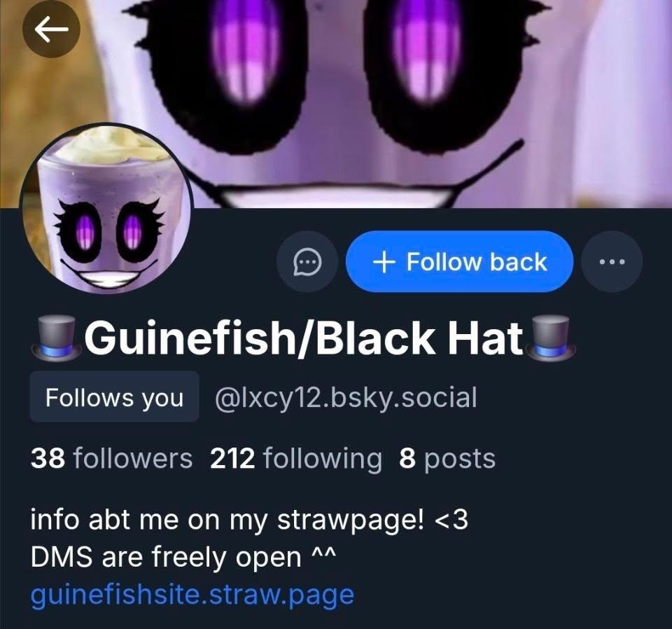The image size is (672, 629).
Task: Click the top hat emoji before Guinefish
Action: pyautogui.click(x=56, y=337)
